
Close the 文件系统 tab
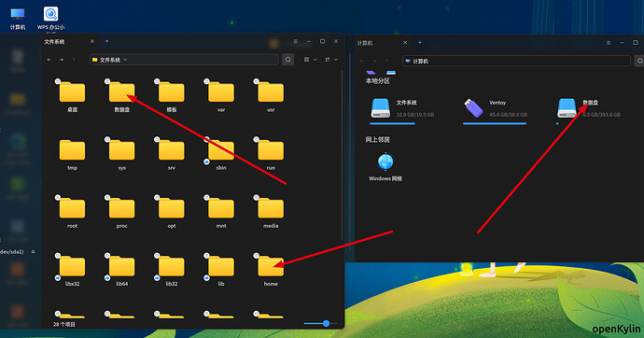tap(92, 41)
